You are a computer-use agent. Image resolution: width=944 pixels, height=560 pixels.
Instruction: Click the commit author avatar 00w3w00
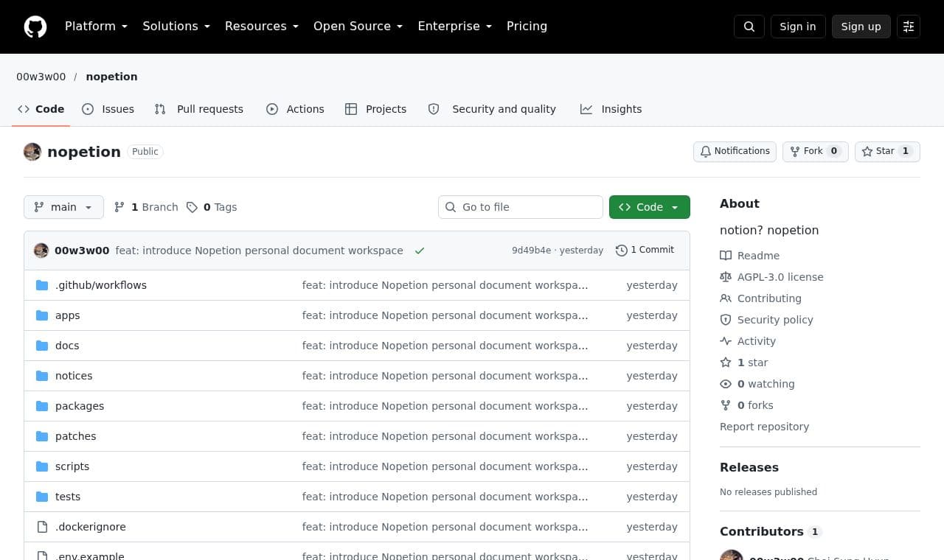pos(41,251)
